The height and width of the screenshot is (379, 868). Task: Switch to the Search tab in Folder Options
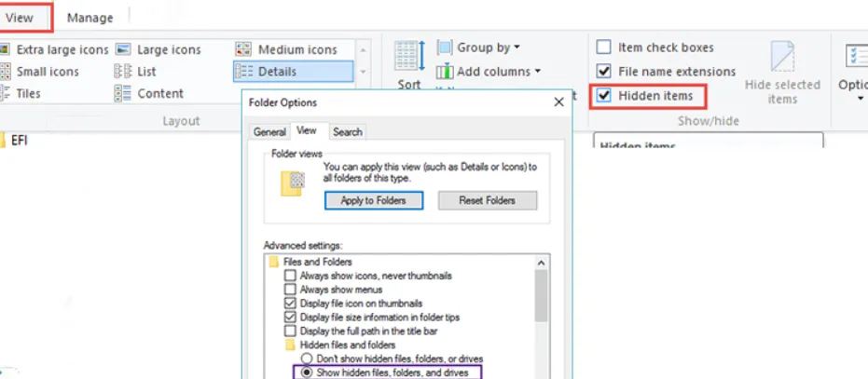347,132
